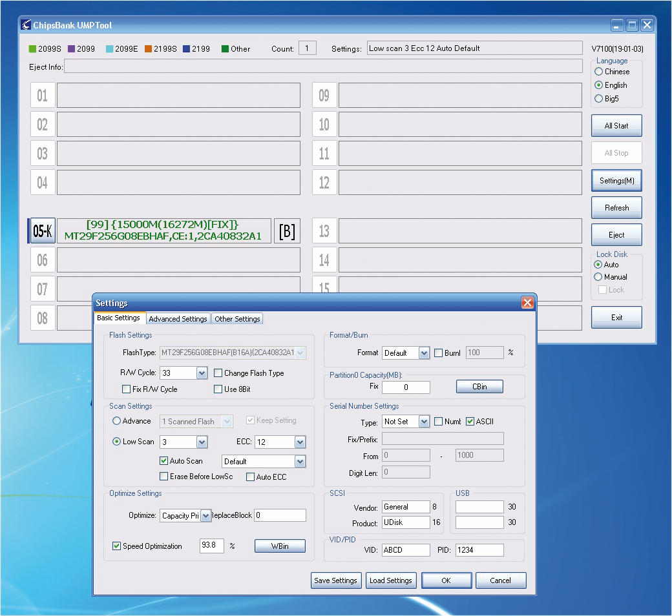Image resolution: width=672 pixels, height=616 pixels.
Task: Open the ECC value dropdown
Action: [x=300, y=442]
